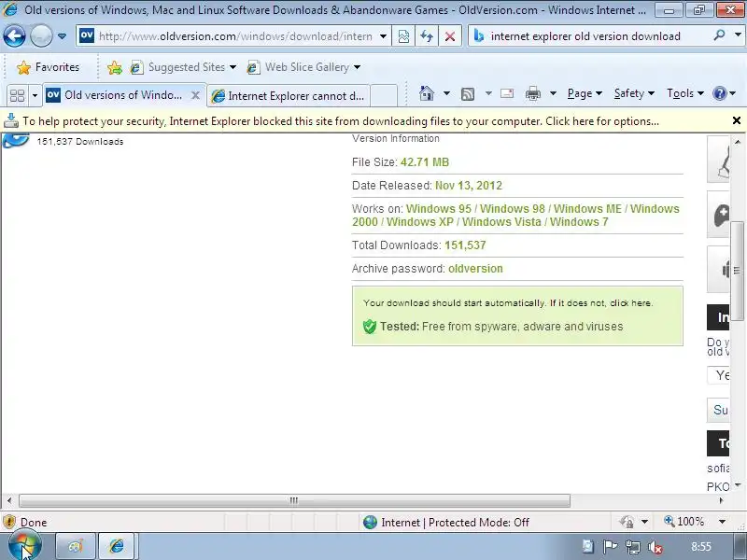This screenshot has height=560, width=747.
Task: Click the status bar privacy lock icon
Action: coord(627,522)
